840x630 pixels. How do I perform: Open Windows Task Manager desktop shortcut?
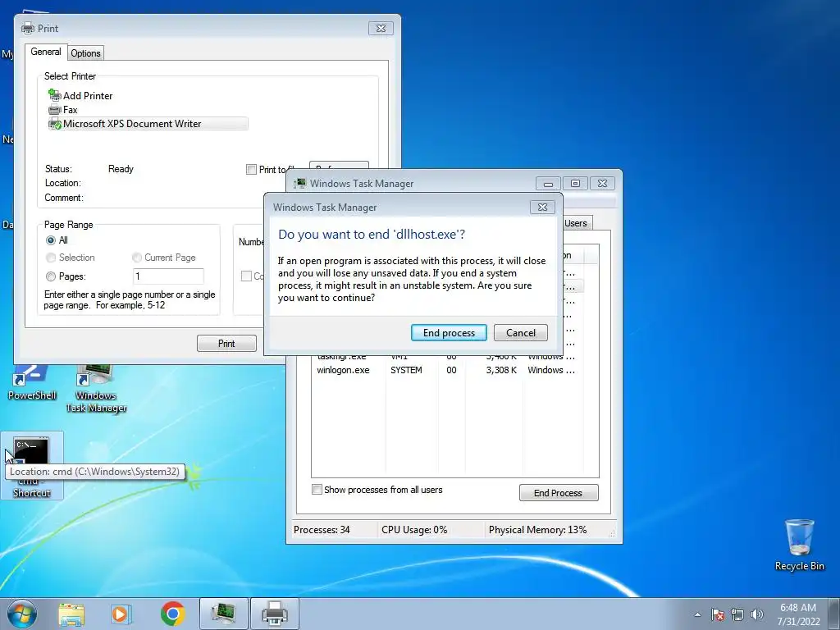(97, 390)
